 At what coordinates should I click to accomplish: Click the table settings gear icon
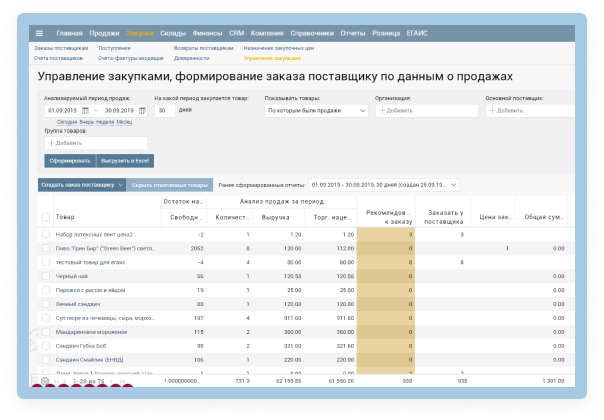coord(45,381)
